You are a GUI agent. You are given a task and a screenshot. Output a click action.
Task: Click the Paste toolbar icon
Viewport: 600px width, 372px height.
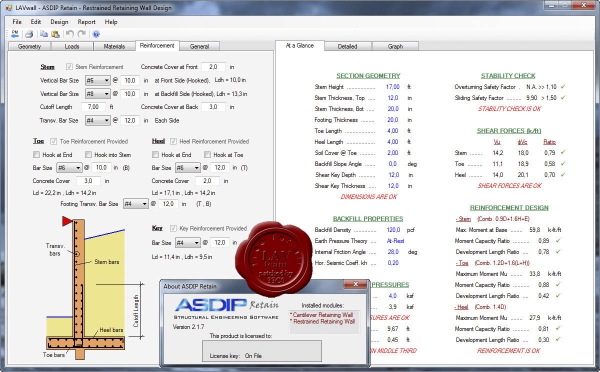(x=55, y=34)
